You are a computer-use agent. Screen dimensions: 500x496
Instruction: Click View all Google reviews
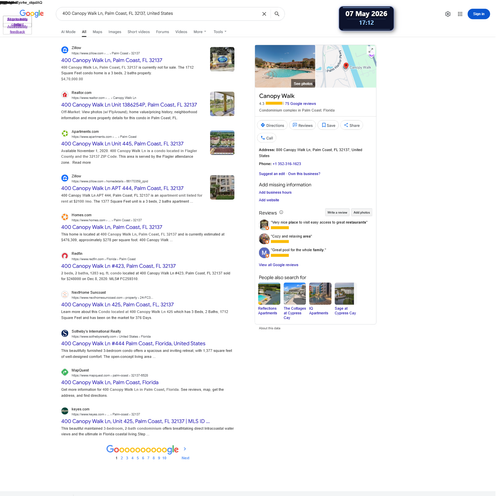[279, 265]
